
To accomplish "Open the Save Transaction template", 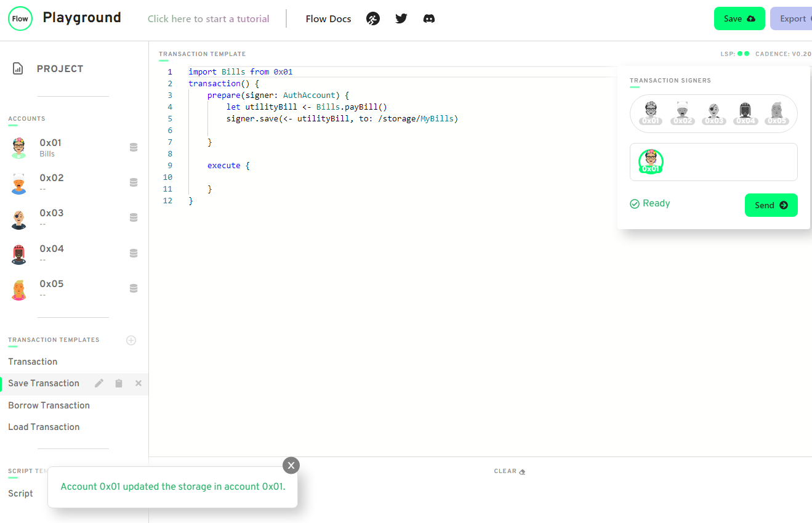I will (44, 383).
